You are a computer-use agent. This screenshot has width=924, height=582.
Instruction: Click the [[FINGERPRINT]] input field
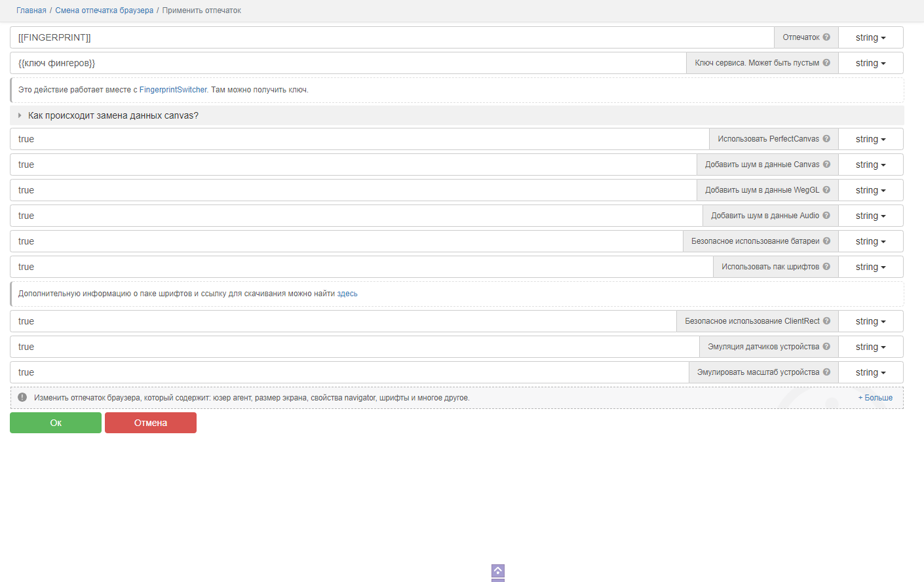(x=392, y=37)
